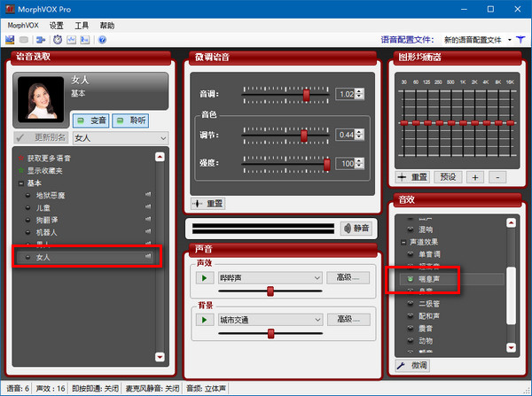This screenshot has width=532, height=396.
Task: Click the wrench icon on the 微调 button
Action: pyautogui.click(x=401, y=366)
